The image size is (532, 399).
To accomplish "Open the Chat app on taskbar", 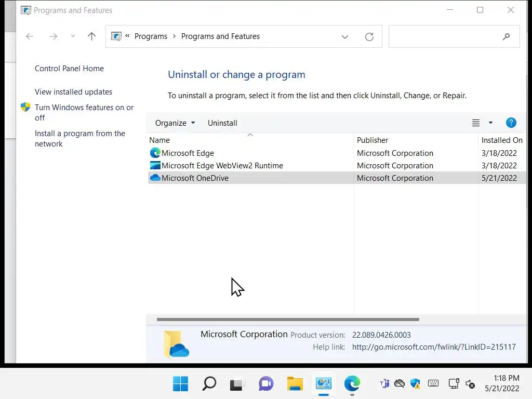I will (x=266, y=384).
